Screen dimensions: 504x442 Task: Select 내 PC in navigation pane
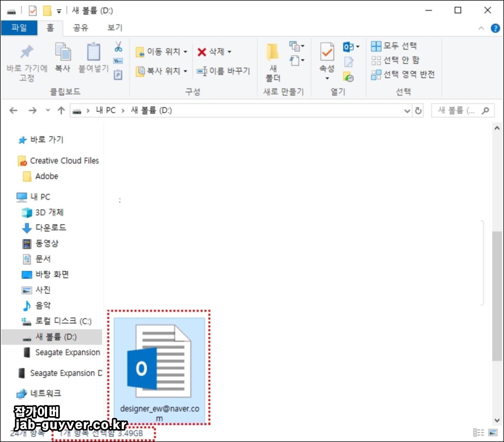click(x=34, y=197)
